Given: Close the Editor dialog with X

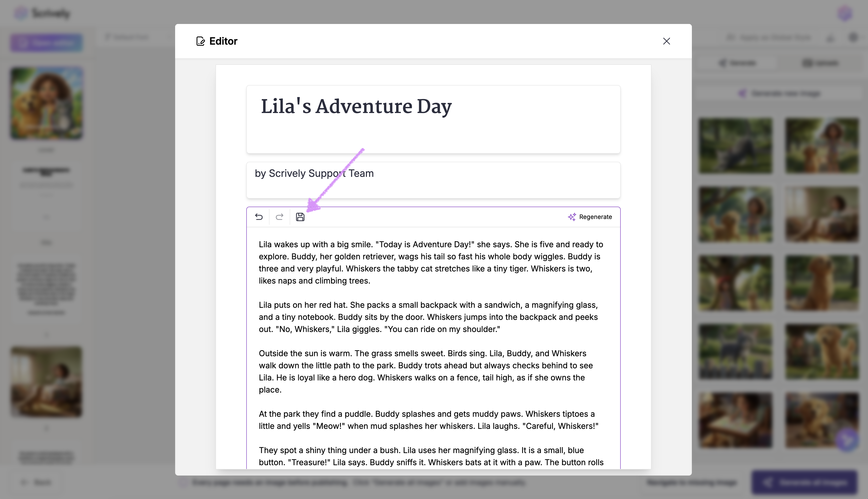Looking at the screenshot, I should pos(666,41).
